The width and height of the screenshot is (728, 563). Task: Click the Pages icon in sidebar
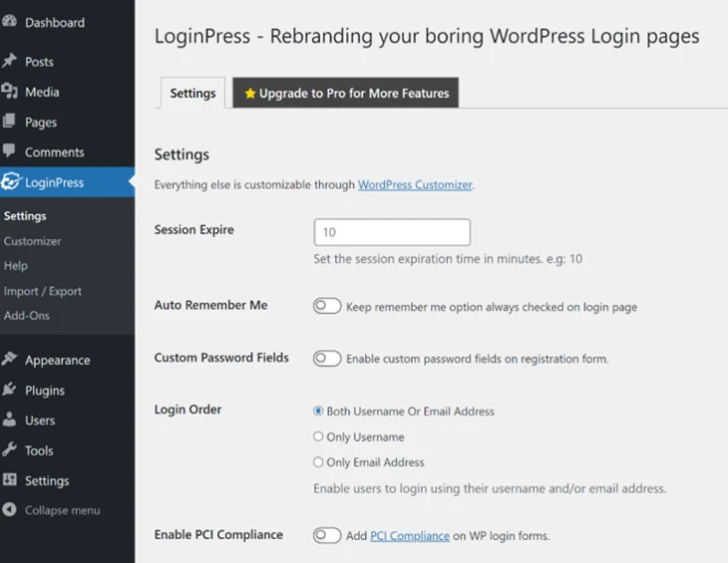point(9,121)
